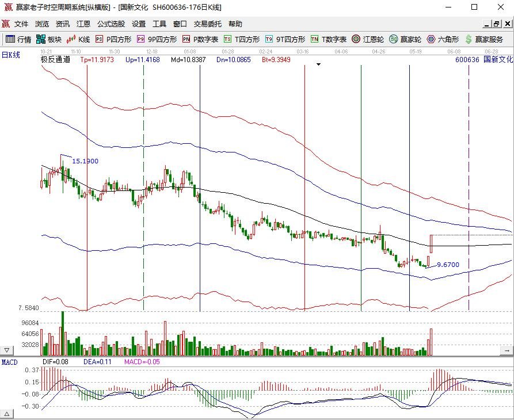
Task: Open the 9P四方形 tool
Action: tap(157, 39)
